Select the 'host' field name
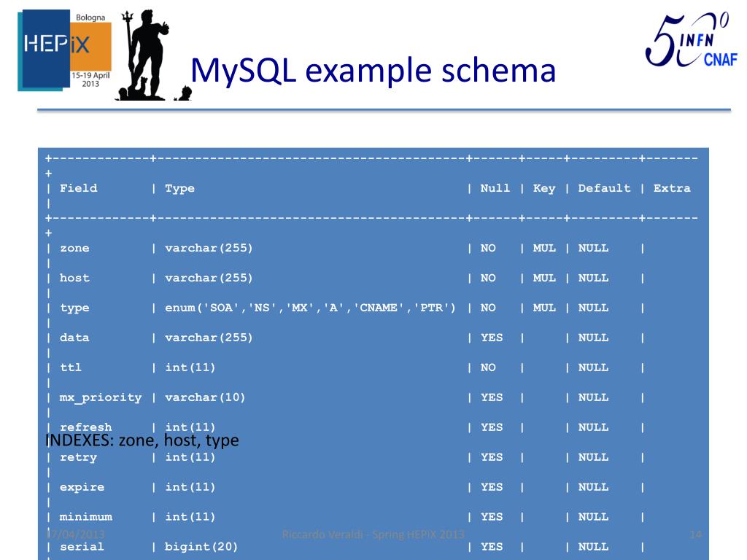747x560 pixels. tap(74, 278)
